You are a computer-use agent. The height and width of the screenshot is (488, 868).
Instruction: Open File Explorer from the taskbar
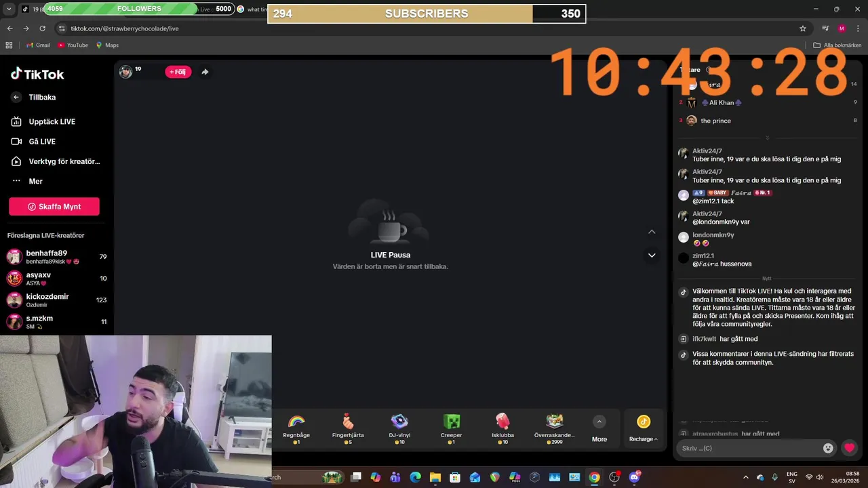pos(435,477)
